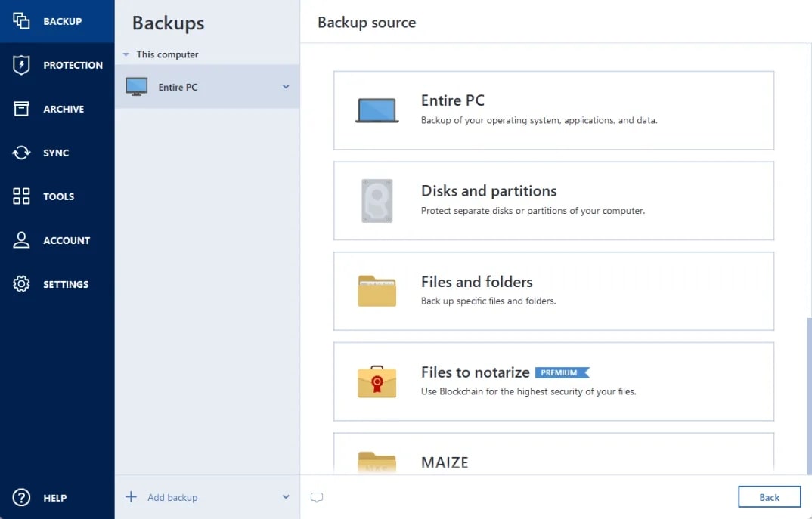Select the Sync icon in sidebar
Viewport: 812px width, 519px height.
tap(20, 152)
